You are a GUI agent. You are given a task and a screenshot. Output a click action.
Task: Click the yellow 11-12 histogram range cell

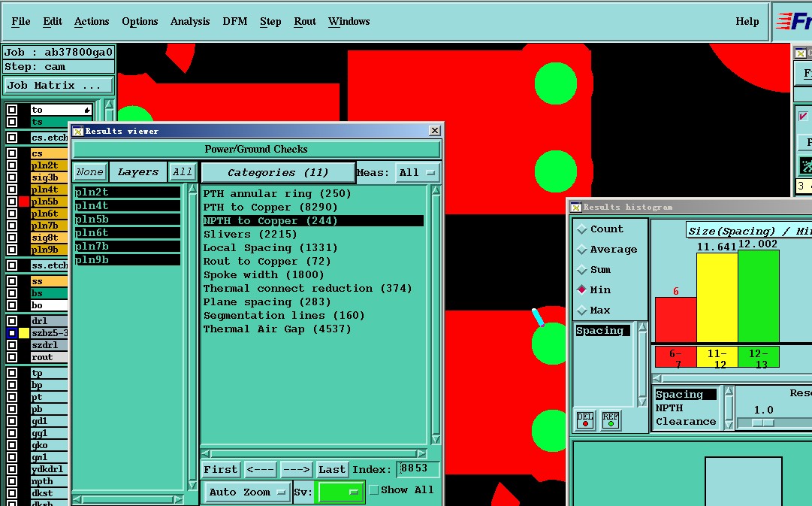click(x=717, y=358)
